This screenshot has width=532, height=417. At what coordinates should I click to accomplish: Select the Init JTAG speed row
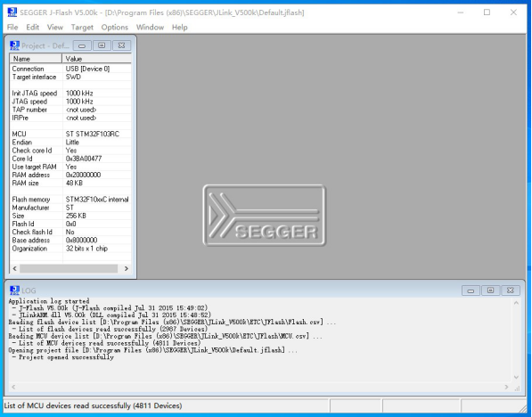point(70,94)
